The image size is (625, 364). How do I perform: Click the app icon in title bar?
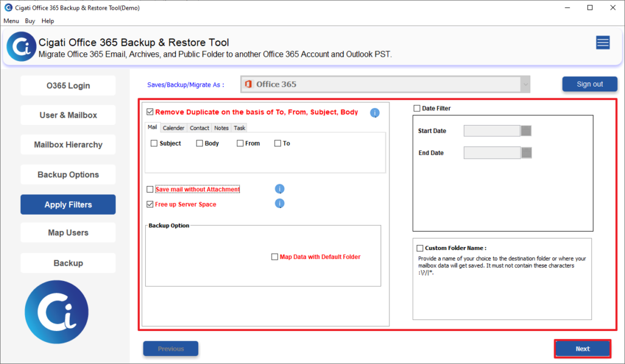(x=9, y=7)
